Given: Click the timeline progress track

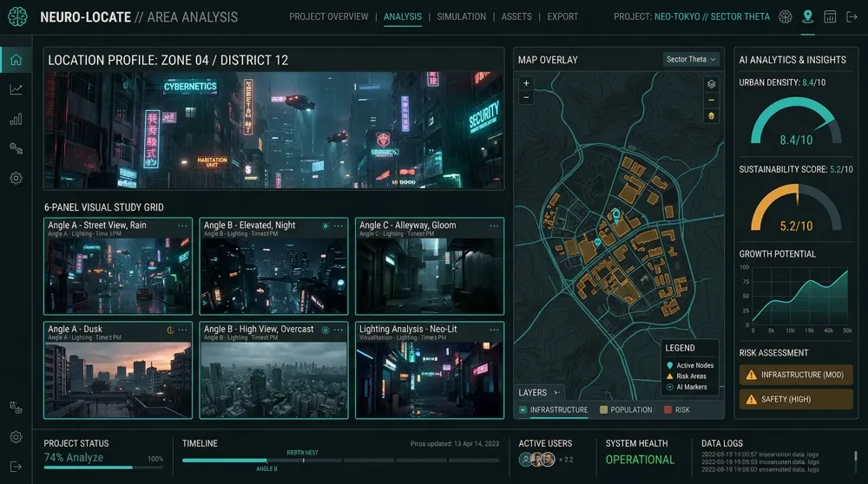Looking at the screenshot, I should 340,461.
